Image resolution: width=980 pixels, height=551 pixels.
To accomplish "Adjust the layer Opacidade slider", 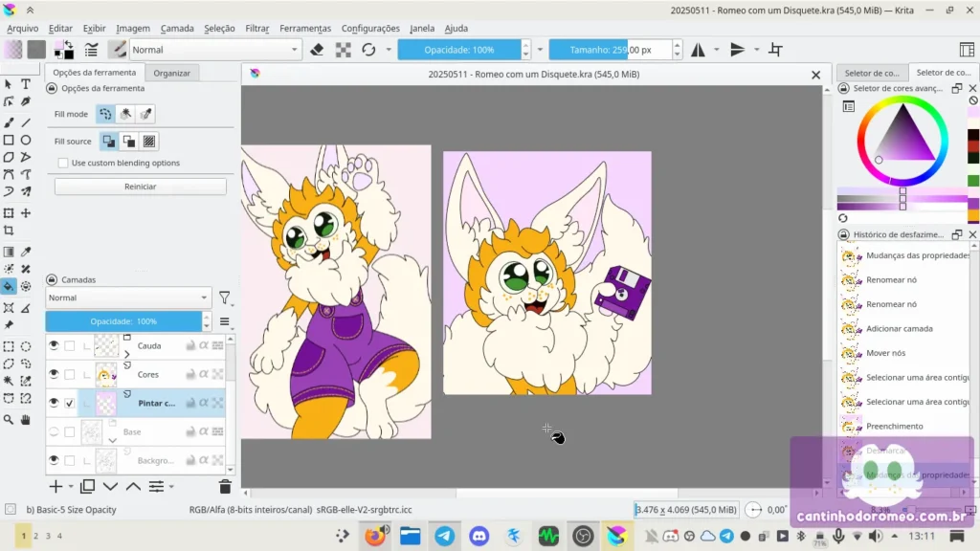I will coord(123,321).
